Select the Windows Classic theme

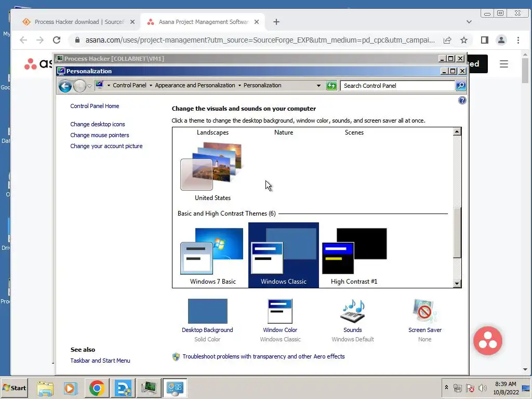pyautogui.click(x=283, y=255)
